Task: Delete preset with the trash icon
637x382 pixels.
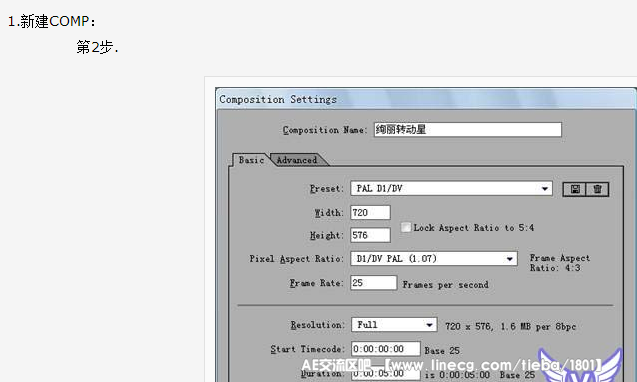Action: [597, 189]
